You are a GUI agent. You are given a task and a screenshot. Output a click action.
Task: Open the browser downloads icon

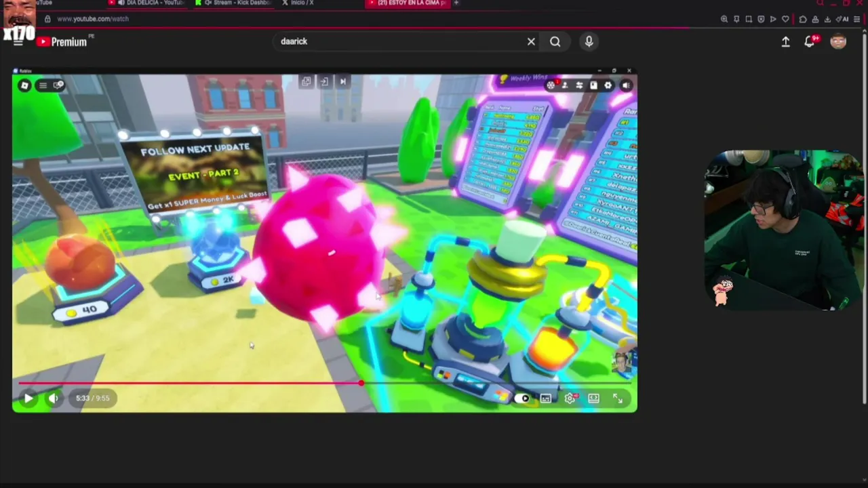(827, 19)
